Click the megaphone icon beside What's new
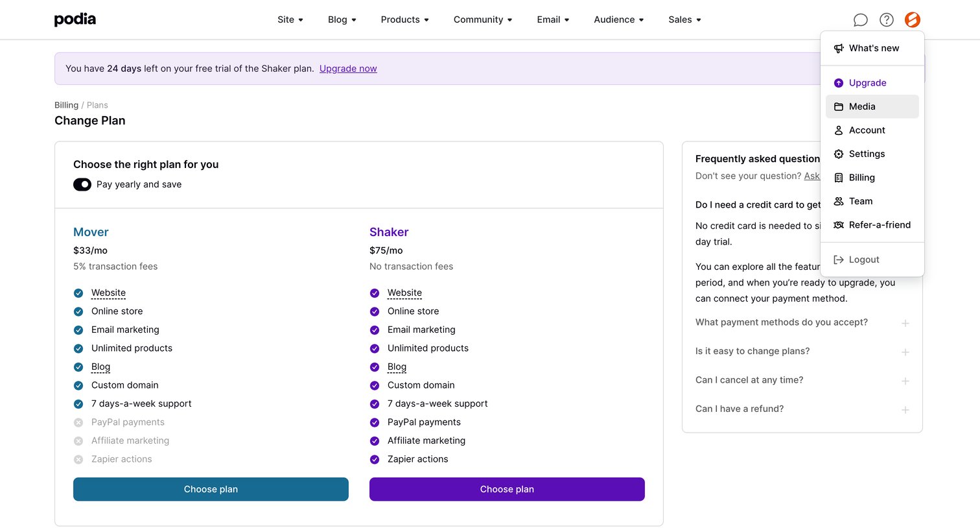Image resolution: width=980 pixels, height=528 pixels. click(839, 48)
